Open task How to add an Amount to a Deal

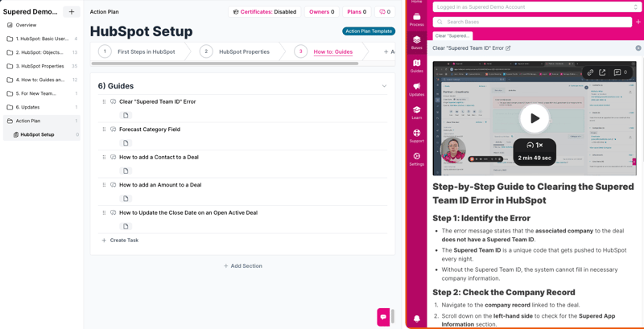click(x=160, y=185)
